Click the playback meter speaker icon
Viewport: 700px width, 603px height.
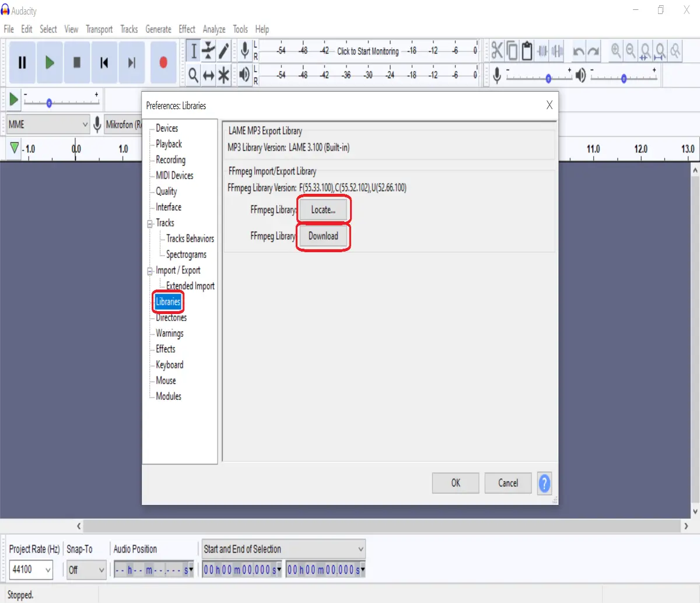coord(245,74)
